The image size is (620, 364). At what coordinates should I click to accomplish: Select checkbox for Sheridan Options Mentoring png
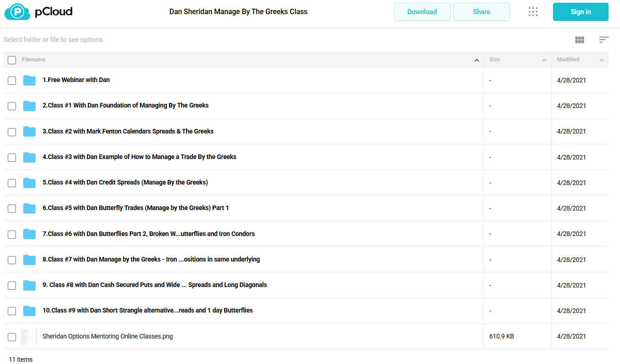point(12,337)
